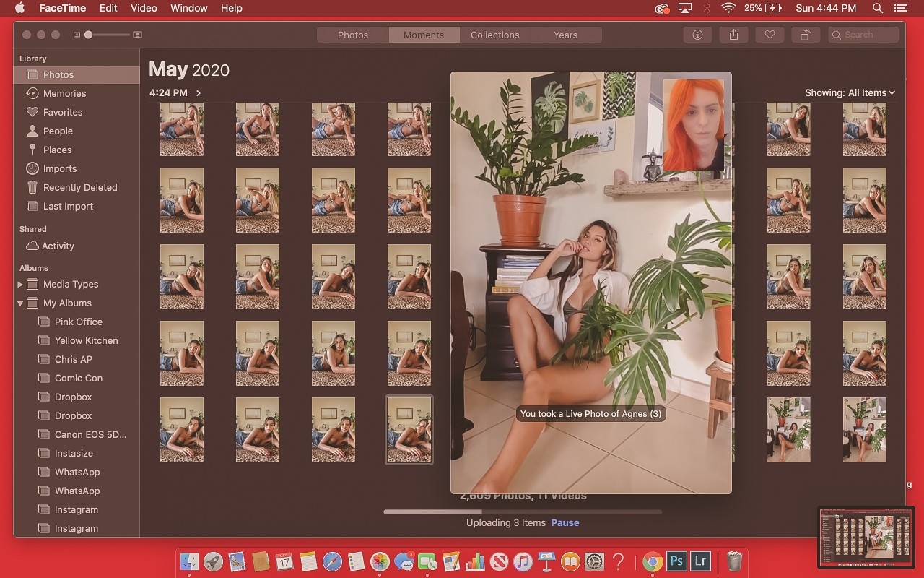Expand the Media Types folder

[20, 285]
